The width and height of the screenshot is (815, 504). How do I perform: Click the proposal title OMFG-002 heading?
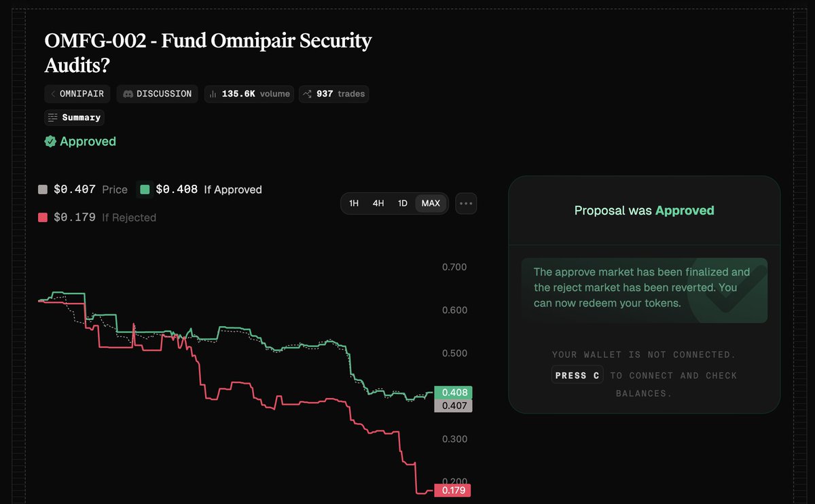(208, 53)
